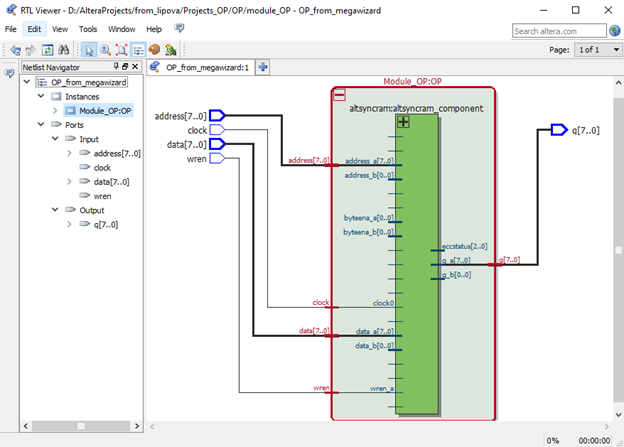Open the Tools menu

(x=88, y=29)
